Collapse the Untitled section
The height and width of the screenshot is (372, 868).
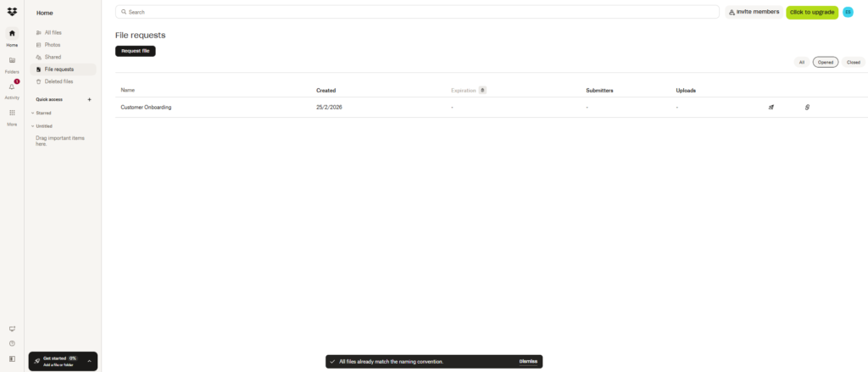coord(33,125)
